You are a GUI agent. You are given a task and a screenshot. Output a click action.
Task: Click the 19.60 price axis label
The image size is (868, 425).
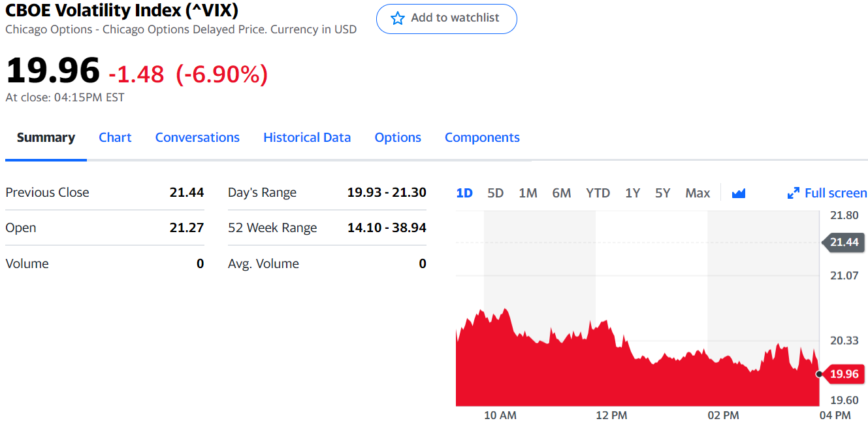[x=844, y=400]
